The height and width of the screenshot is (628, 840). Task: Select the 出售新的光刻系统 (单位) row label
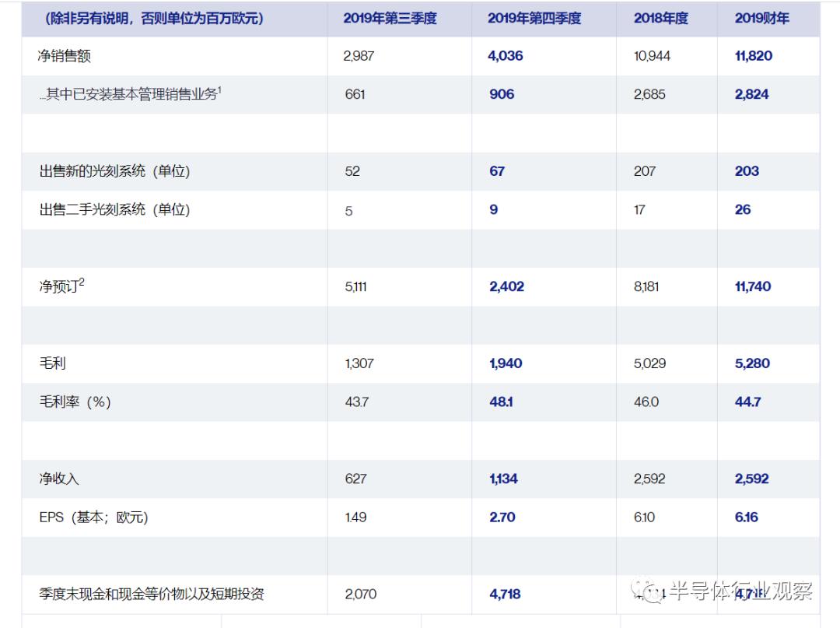(114, 171)
